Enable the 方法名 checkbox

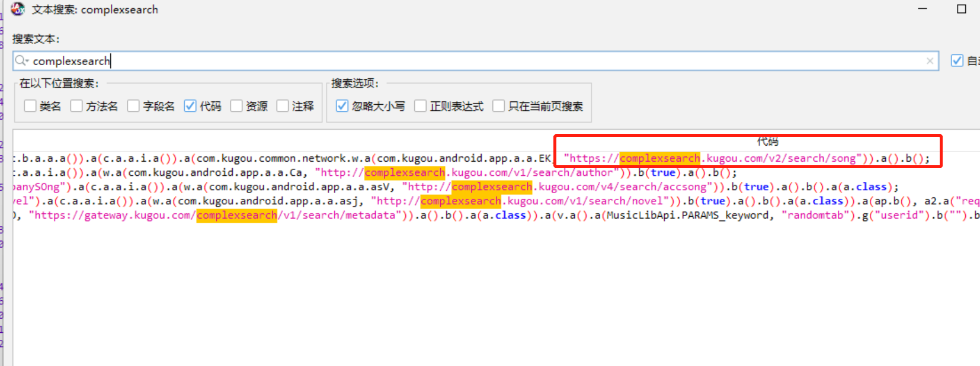point(76,106)
